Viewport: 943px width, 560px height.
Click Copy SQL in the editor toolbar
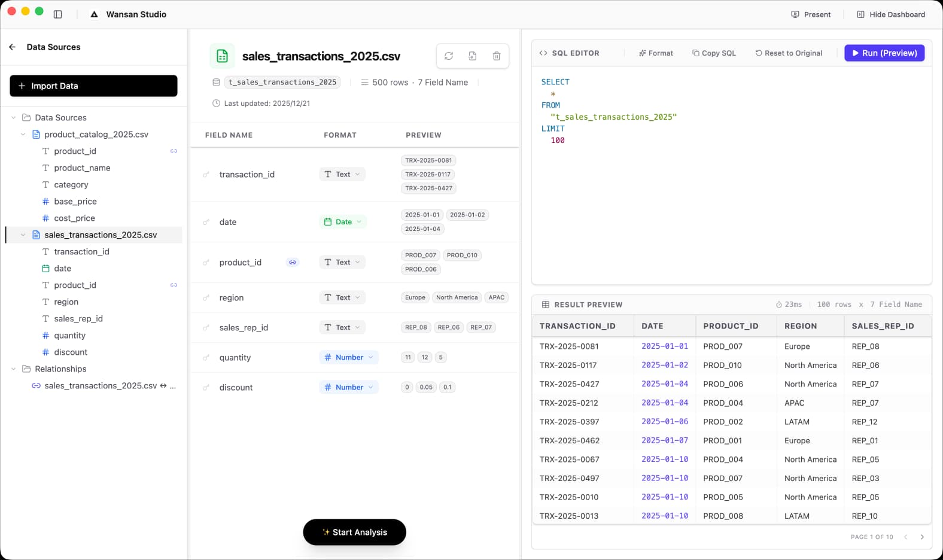[714, 53]
